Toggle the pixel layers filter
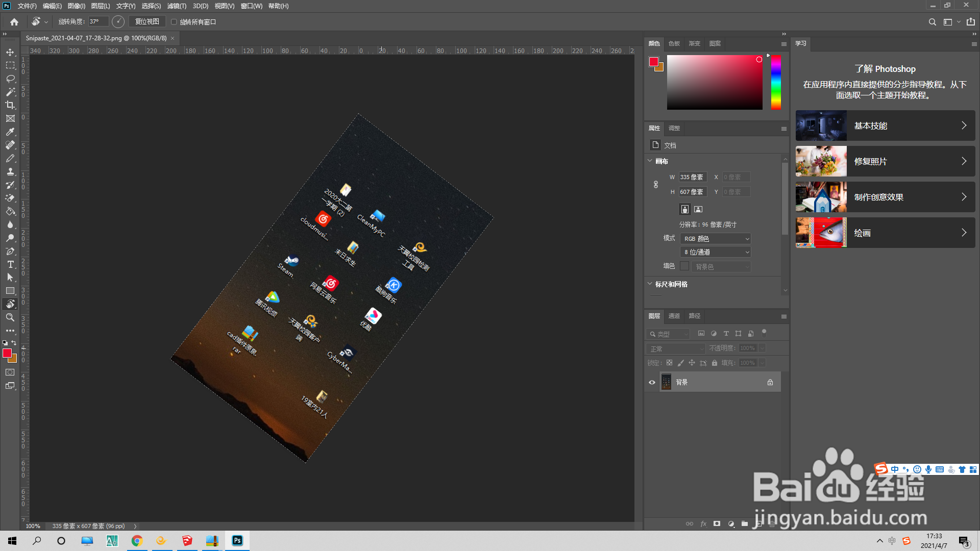Image resolution: width=980 pixels, height=551 pixels. (701, 334)
